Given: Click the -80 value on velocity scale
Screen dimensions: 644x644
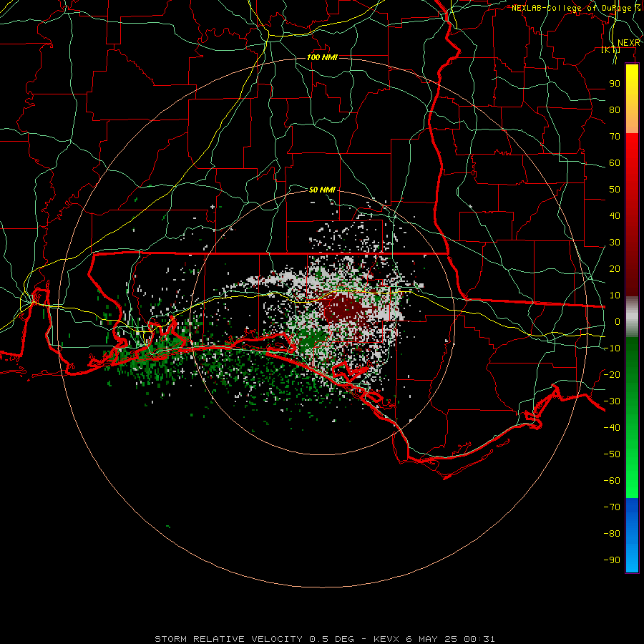Looking at the screenshot, I should (612, 534).
